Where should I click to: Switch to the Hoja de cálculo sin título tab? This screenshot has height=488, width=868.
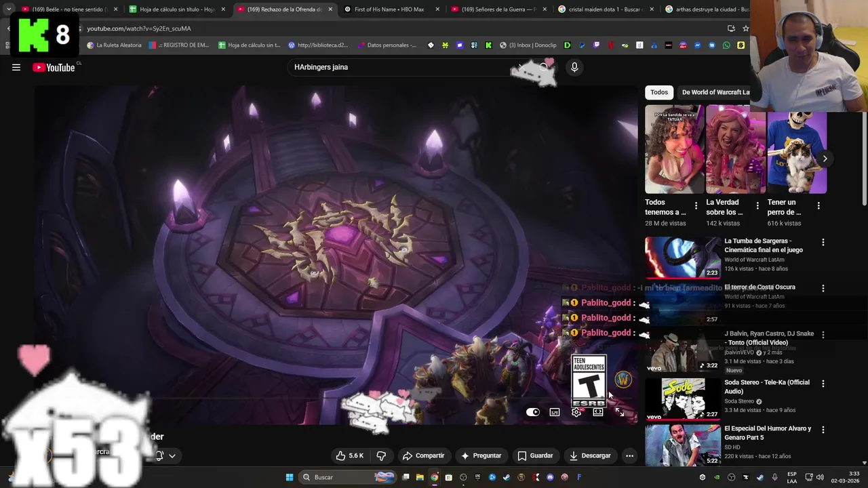click(176, 9)
